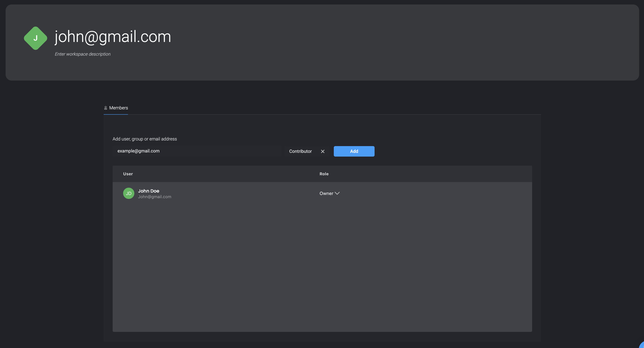Focus the example@gmail.com email input field
Viewport: 644px width, 348px height.
[x=197, y=151]
